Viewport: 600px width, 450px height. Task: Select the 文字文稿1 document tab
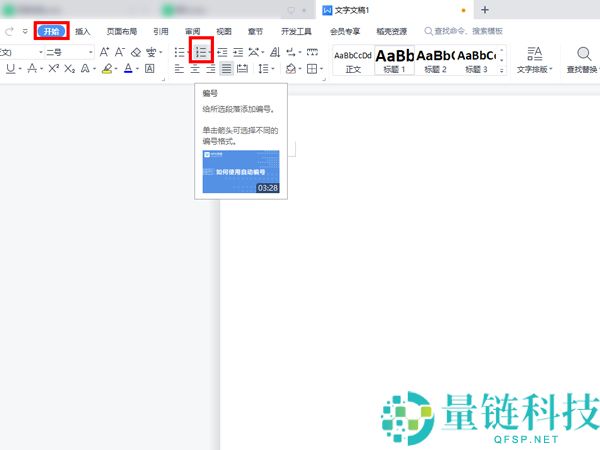(x=394, y=10)
